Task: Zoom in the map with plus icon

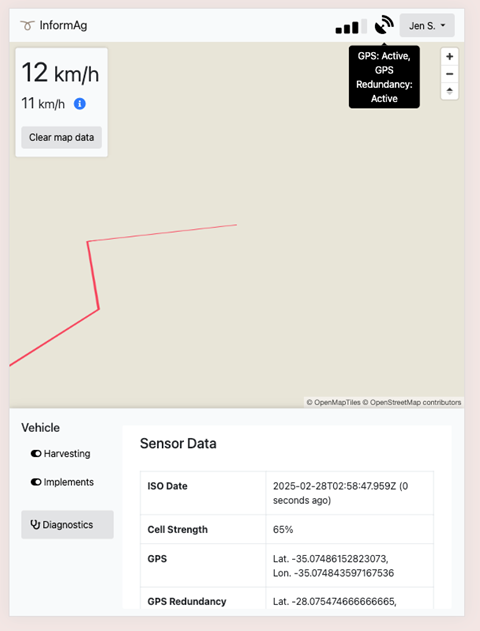Action: [x=449, y=57]
